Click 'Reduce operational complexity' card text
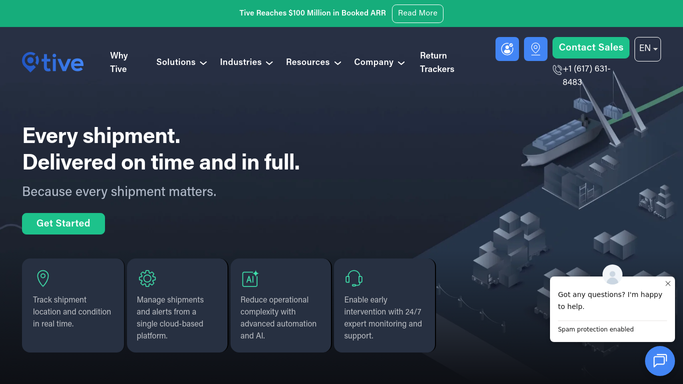 coord(278,318)
